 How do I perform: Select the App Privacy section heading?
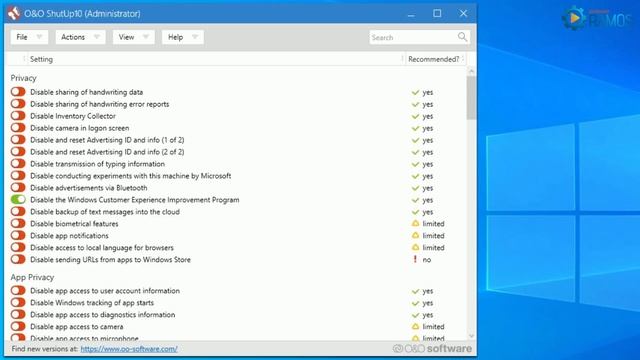pyautogui.click(x=32, y=277)
